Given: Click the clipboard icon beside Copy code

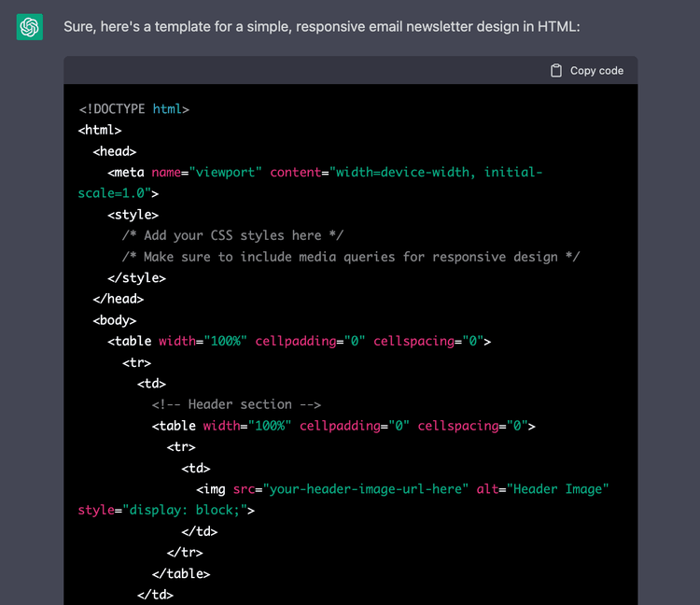Looking at the screenshot, I should [556, 70].
